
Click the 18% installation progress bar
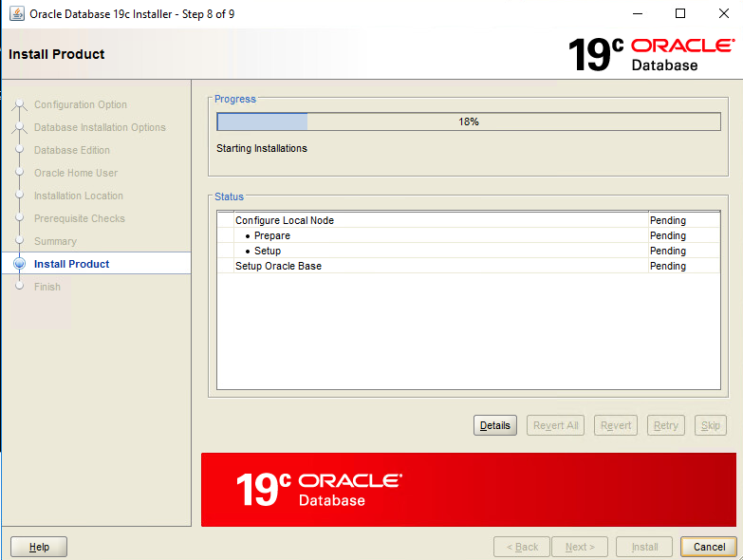pyautogui.click(x=469, y=121)
